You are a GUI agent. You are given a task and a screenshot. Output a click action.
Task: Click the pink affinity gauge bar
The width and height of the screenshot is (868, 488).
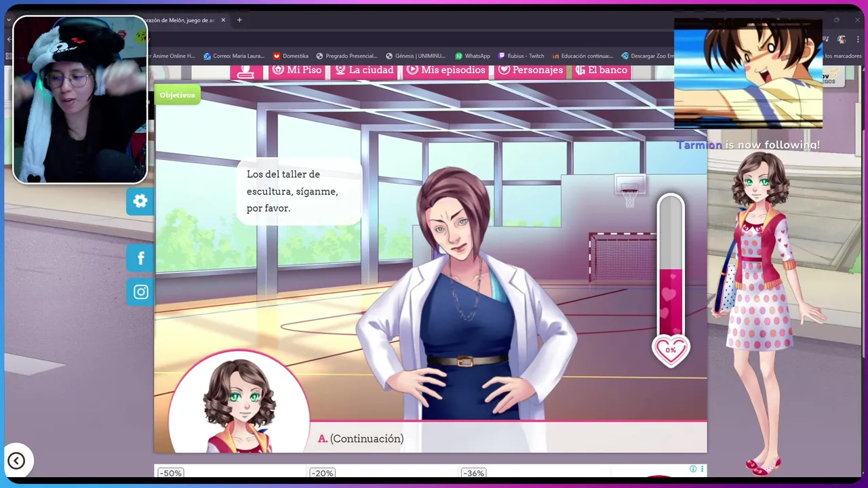(x=671, y=266)
